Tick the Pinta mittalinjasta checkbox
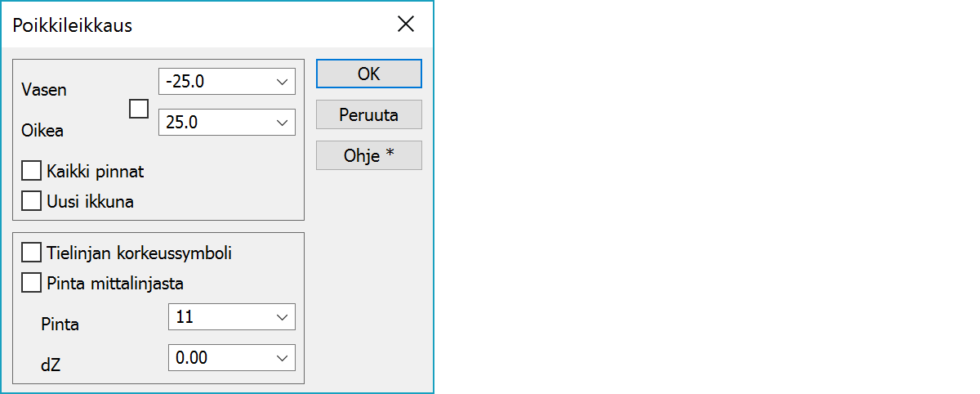 coord(31,284)
